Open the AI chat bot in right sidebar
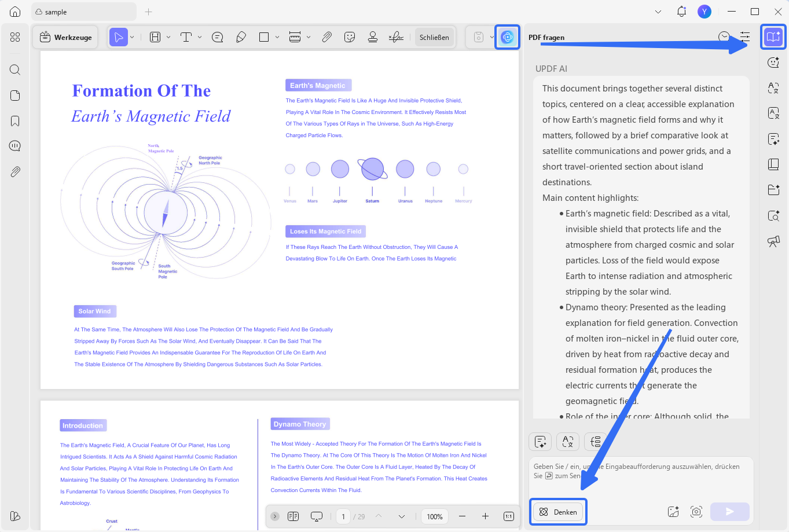 [773, 63]
